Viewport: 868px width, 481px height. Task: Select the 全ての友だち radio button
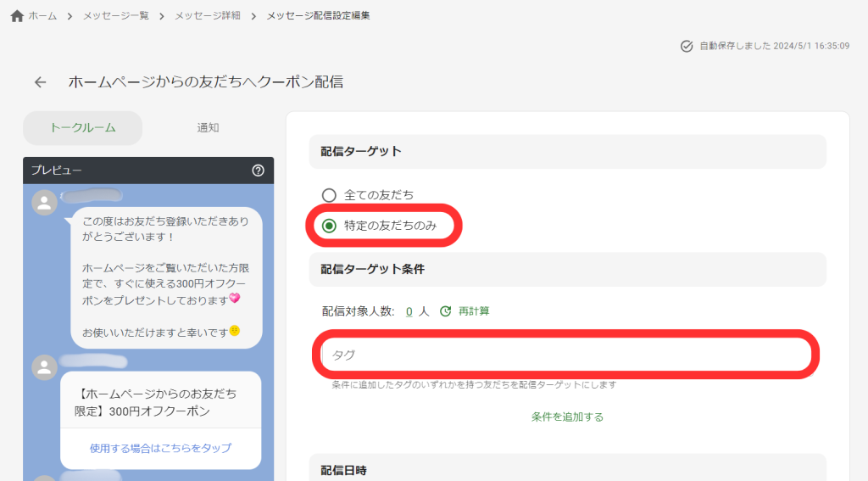[329, 195]
